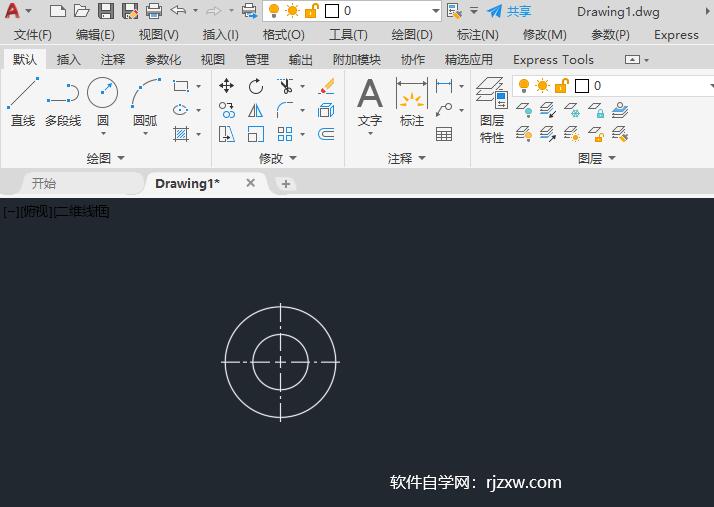Expand the Draw (绘图) panel
Image resolution: width=714 pixels, height=507 pixels.
coord(106,158)
